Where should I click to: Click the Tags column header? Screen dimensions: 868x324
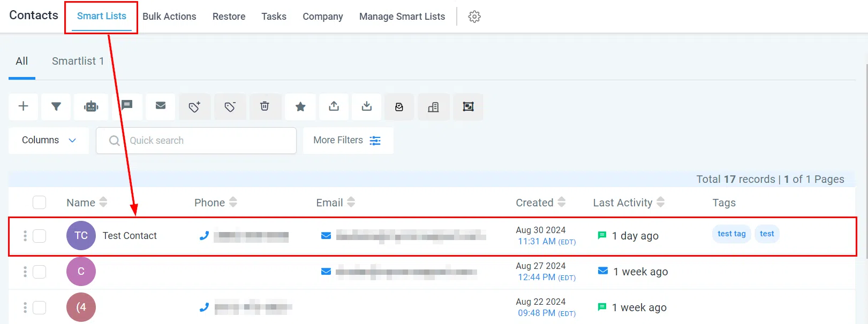[x=724, y=203]
